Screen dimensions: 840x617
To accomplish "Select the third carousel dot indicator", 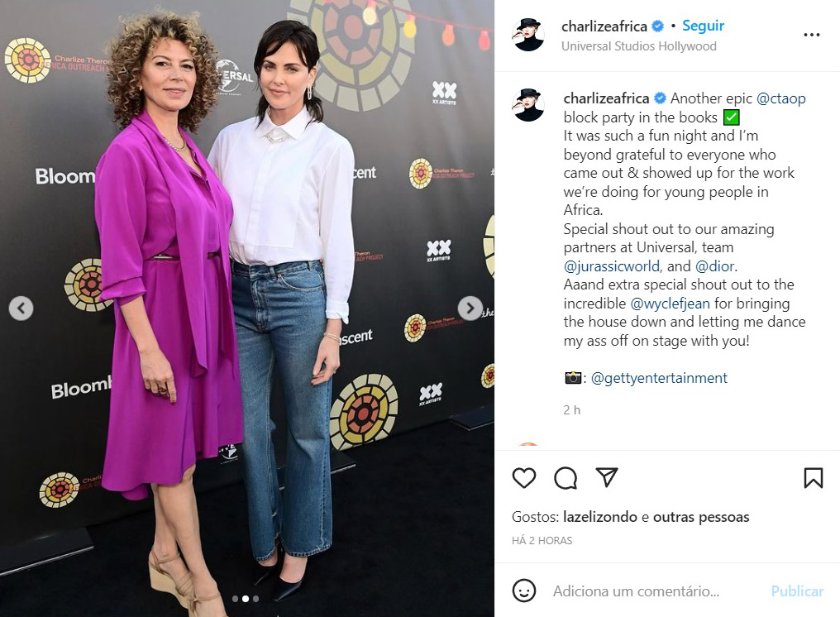I will (x=256, y=599).
